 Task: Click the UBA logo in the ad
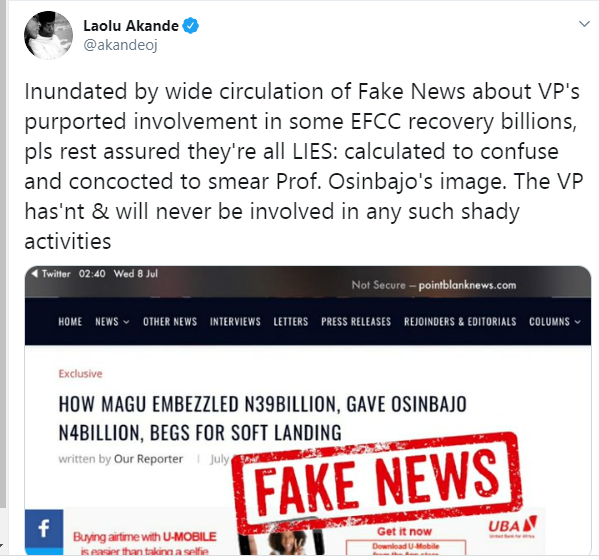coord(512,526)
